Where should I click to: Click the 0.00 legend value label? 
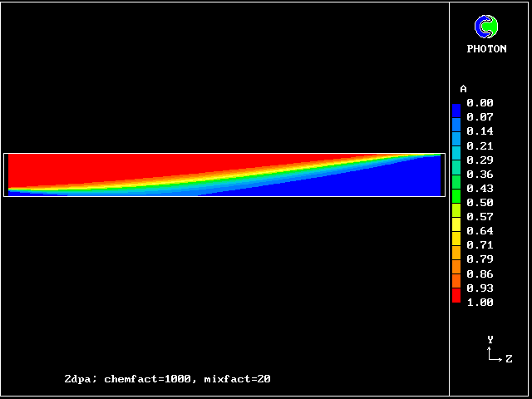click(x=480, y=103)
